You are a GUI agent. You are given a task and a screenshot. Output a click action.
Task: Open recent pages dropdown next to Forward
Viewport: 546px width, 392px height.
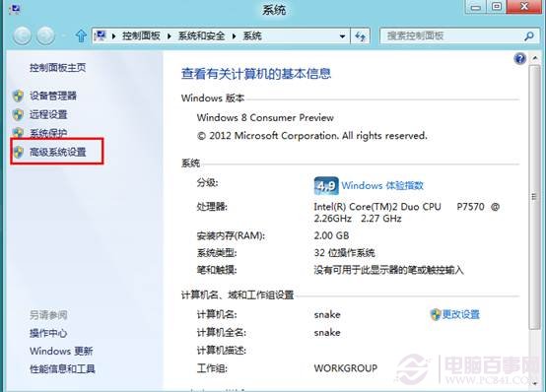click(x=64, y=35)
